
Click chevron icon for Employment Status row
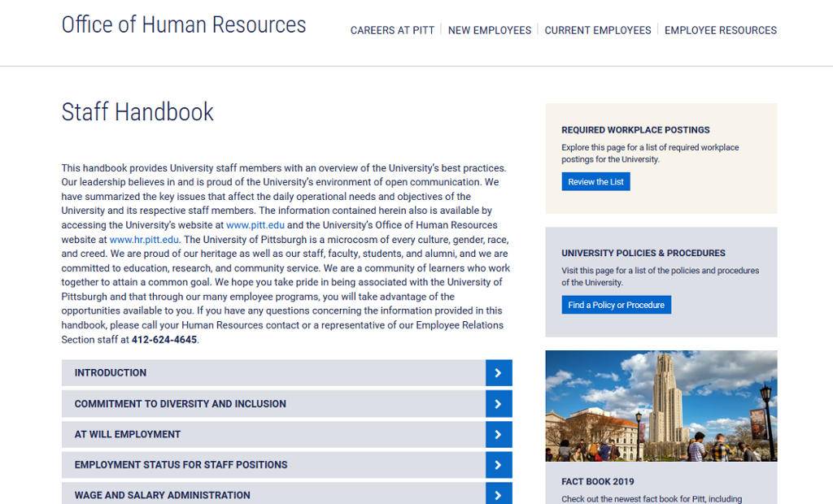point(498,465)
